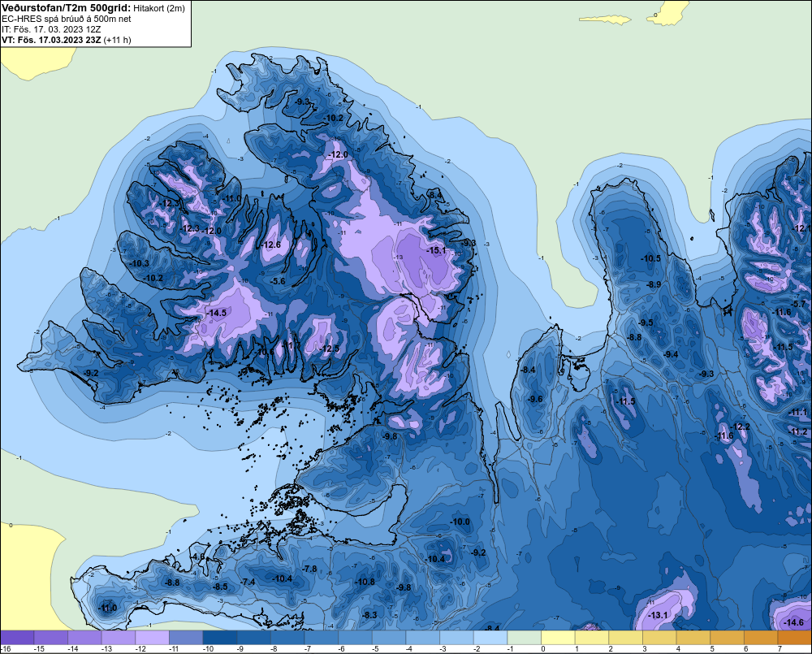Click the -4.6 temperature label
The width and height of the screenshot is (812, 654).
(x=198, y=557)
